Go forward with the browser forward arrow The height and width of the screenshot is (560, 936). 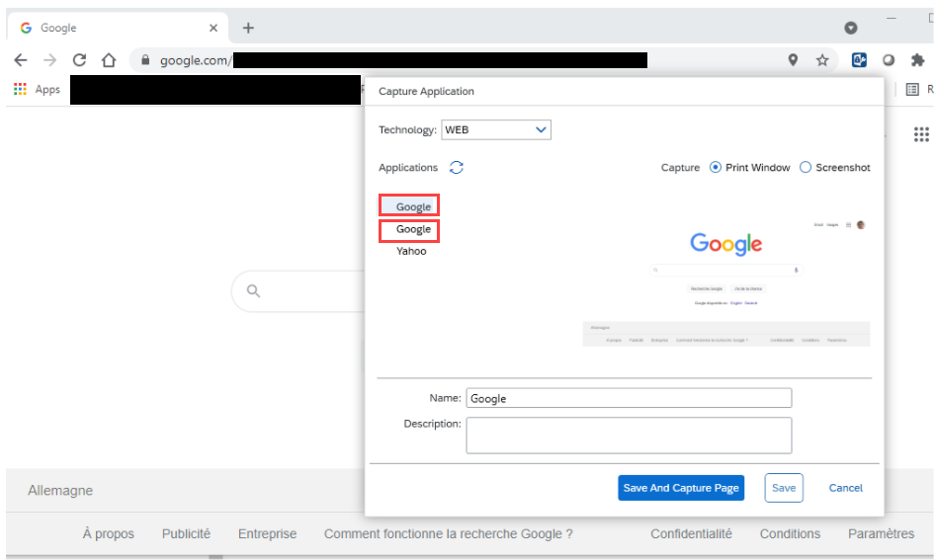[x=50, y=59]
